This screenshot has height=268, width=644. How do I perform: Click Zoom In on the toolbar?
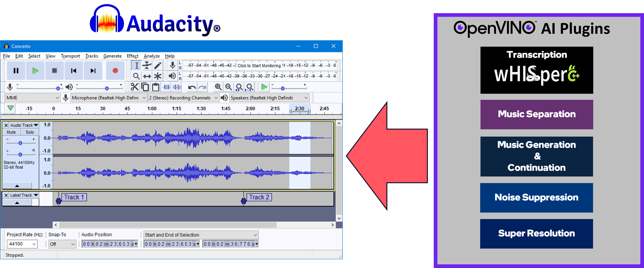pos(218,87)
